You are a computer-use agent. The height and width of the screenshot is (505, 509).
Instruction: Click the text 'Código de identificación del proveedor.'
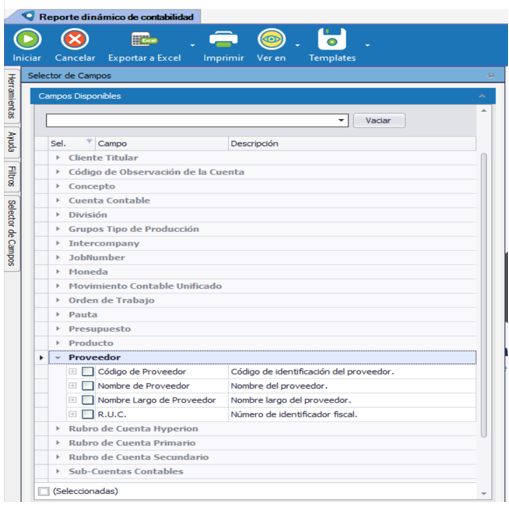pyautogui.click(x=312, y=372)
